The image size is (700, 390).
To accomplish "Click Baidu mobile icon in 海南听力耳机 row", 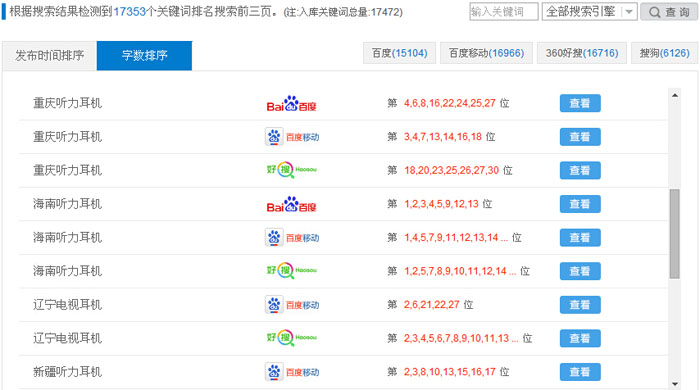I will (292, 238).
